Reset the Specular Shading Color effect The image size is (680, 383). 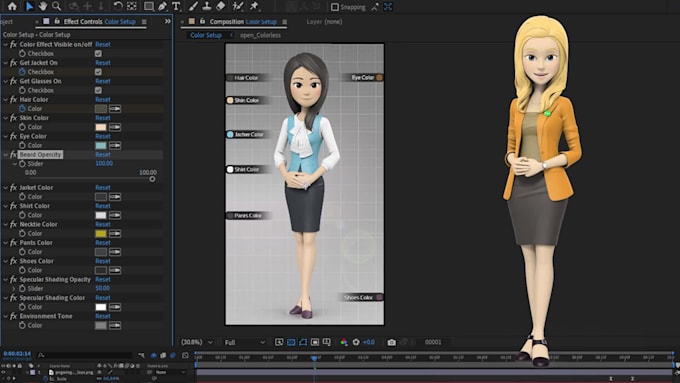click(103, 298)
